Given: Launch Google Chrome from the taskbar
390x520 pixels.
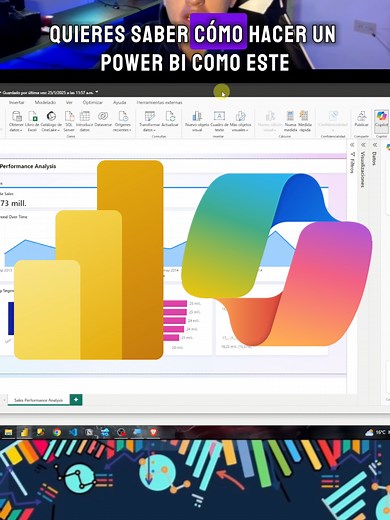Looking at the screenshot, I should coord(57,432).
